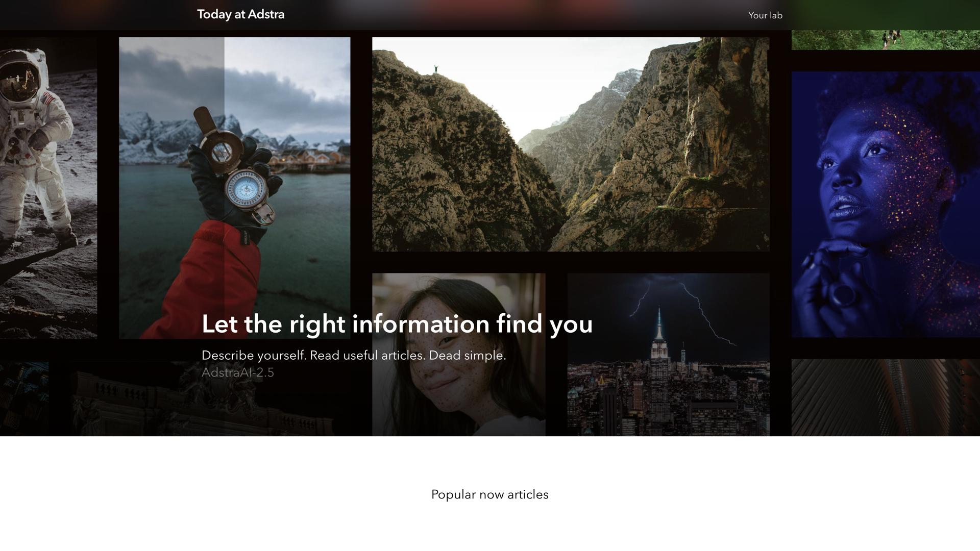Open the compass in gloved hand photo
The height and width of the screenshot is (551, 980).
pos(235,188)
